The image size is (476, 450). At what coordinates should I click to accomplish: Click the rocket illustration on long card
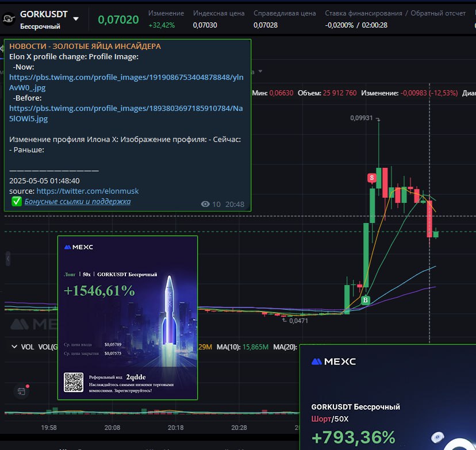tap(170, 311)
